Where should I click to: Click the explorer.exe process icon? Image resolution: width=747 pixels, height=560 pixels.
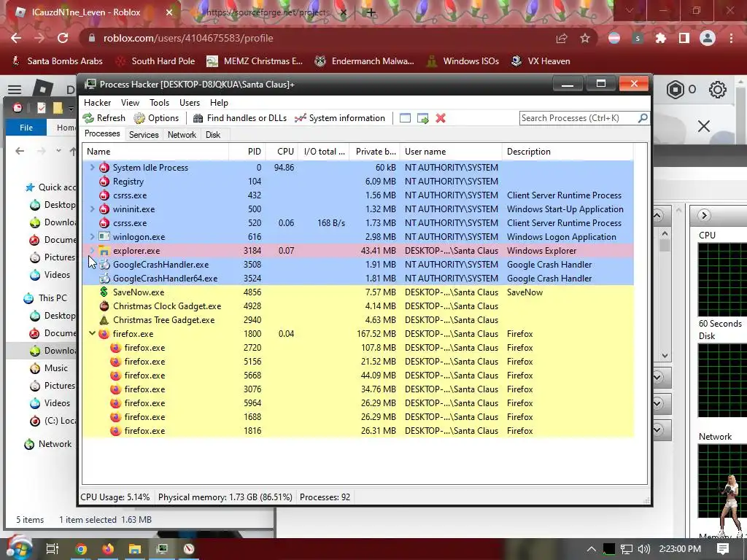tap(104, 251)
